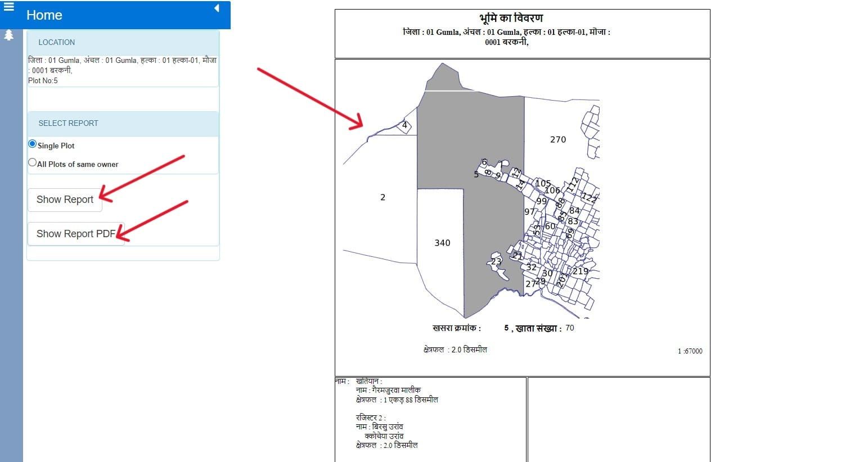
Task: Click plot 105 label on the map
Action: coord(543,183)
